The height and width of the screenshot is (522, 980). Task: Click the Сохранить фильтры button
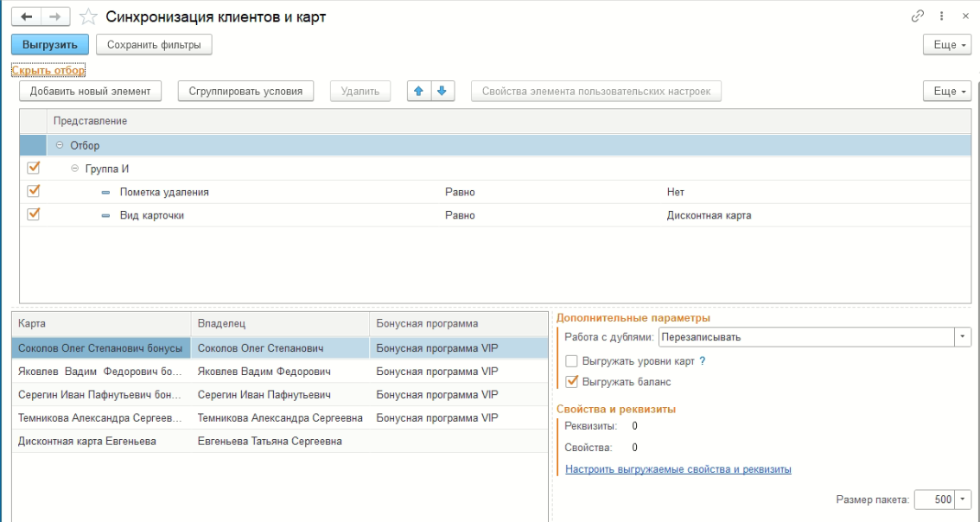coord(154,45)
